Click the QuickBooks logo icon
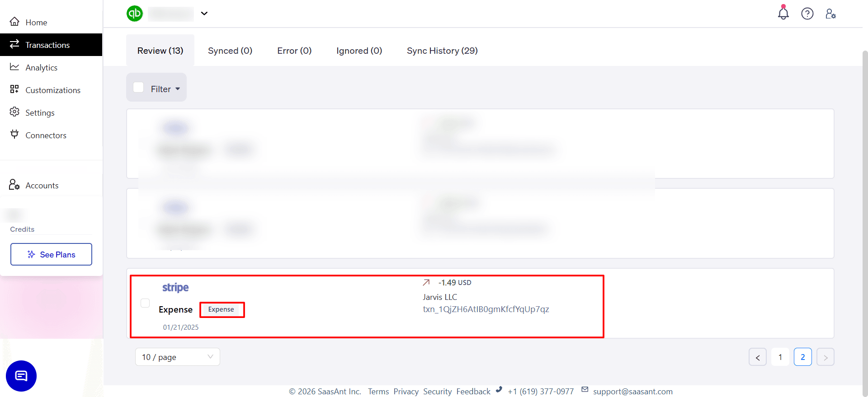868x397 pixels. point(135,14)
